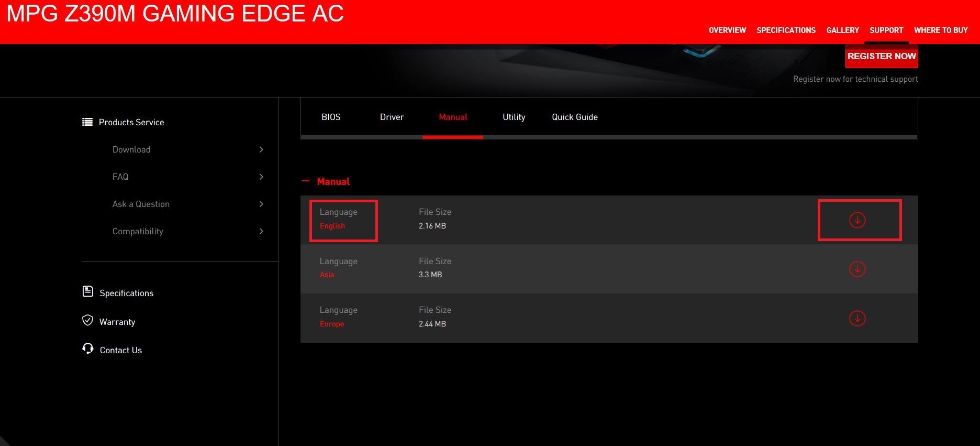The width and height of the screenshot is (980, 446).
Task: Open WHERE TO BUY page
Action: [940, 30]
